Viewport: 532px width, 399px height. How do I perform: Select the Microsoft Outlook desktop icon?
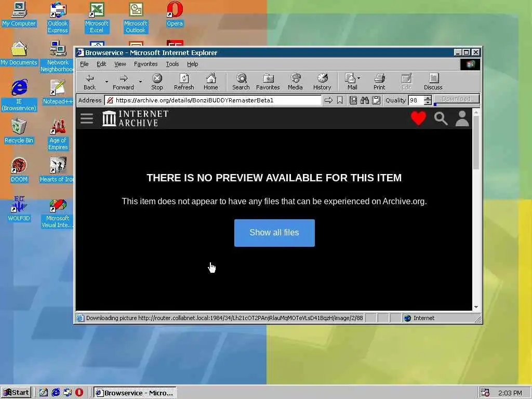(136, 17)
